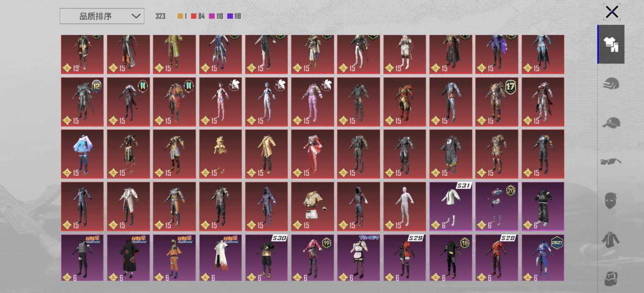The height and width of the screenshot is (293, 644).
Task: Pick the black Akatsuki robe outfit
Action: tap(128, 258)
